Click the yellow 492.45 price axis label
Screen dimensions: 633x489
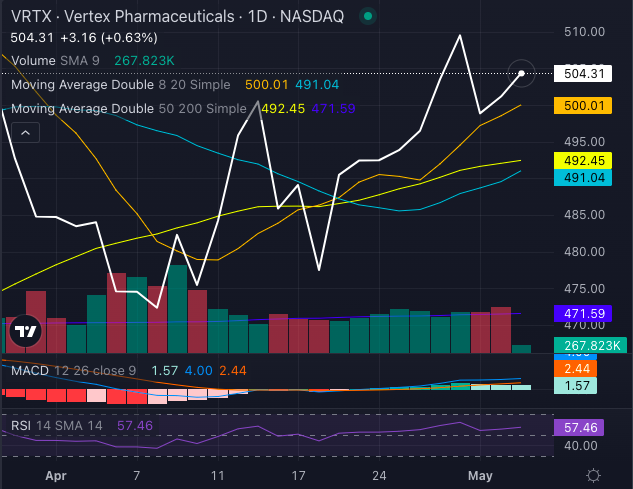[x=583, y=161]
